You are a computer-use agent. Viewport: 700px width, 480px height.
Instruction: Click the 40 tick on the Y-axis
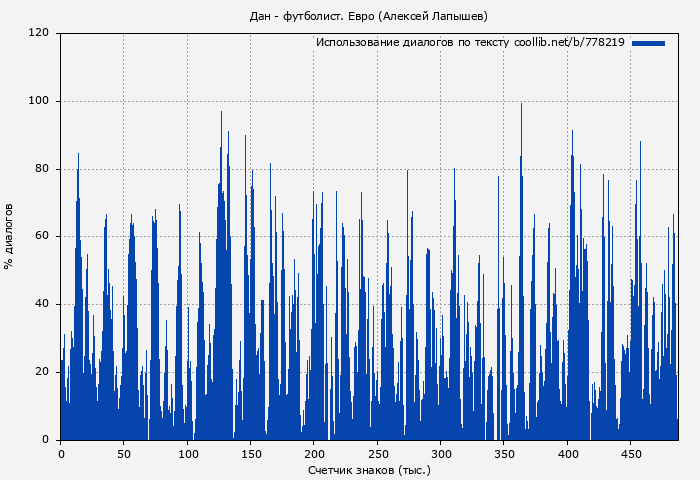click(x=42, y=304)
